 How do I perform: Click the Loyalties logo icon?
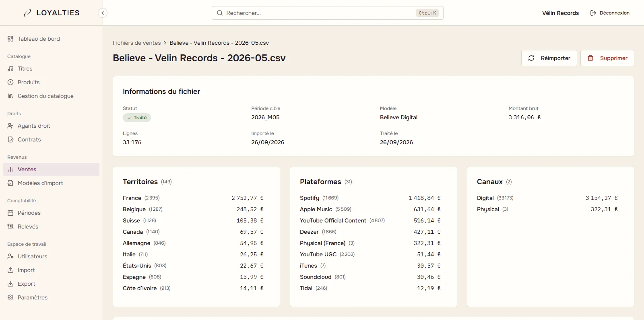coord(27,13)
